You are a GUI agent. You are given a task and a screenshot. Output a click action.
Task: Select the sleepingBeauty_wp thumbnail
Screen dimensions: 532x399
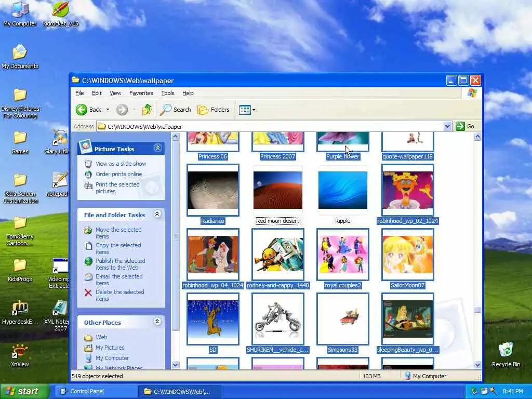pyautogui.click(x=408, y=319)
